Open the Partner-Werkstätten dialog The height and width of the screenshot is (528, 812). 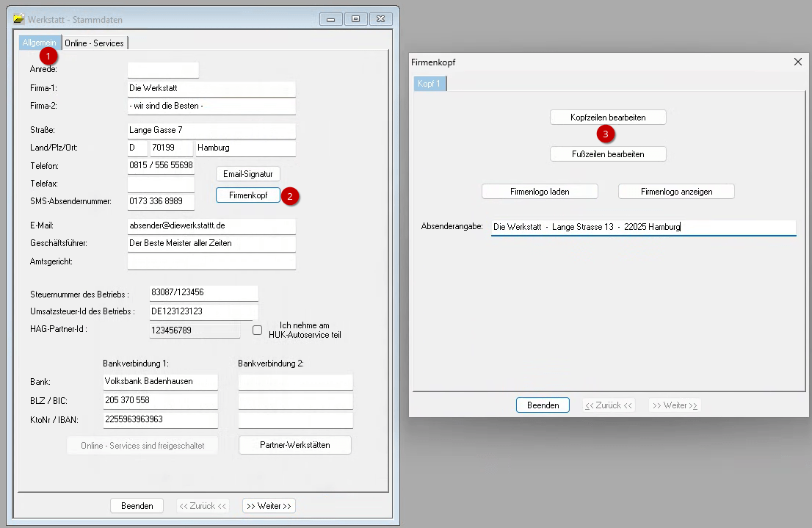pyautogui.click(x=295, y=445)
